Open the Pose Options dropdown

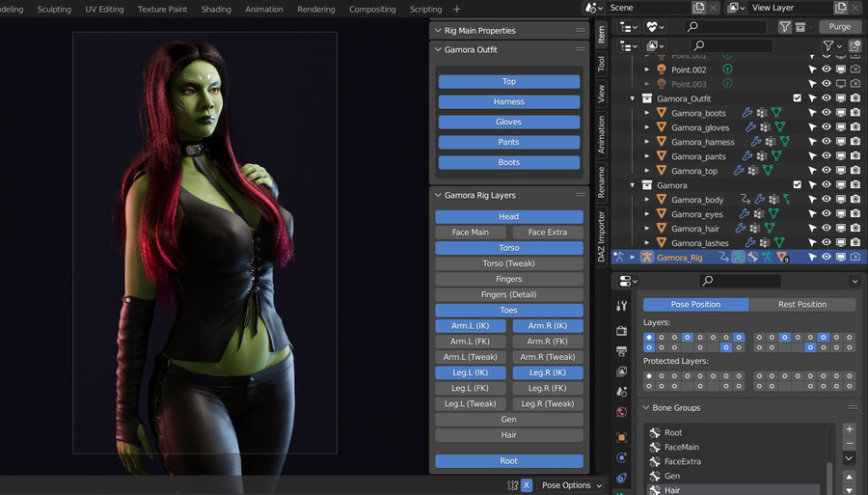(571, 485)
